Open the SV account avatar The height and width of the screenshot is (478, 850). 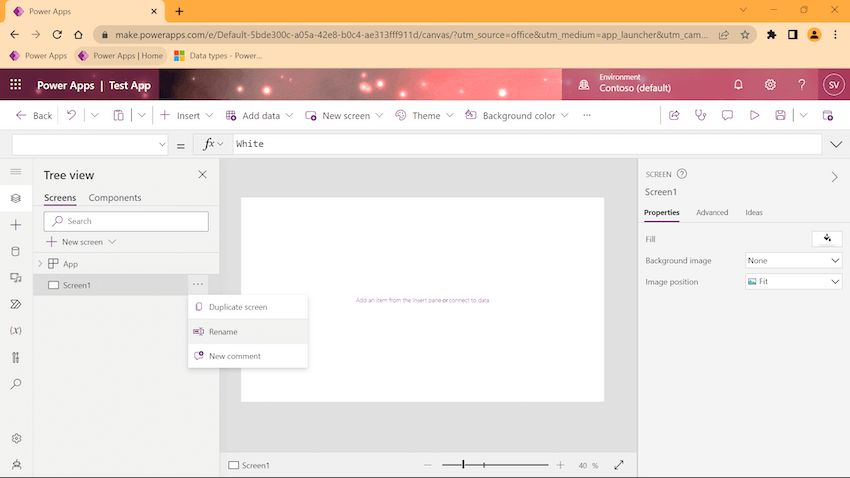coord(834,85)
